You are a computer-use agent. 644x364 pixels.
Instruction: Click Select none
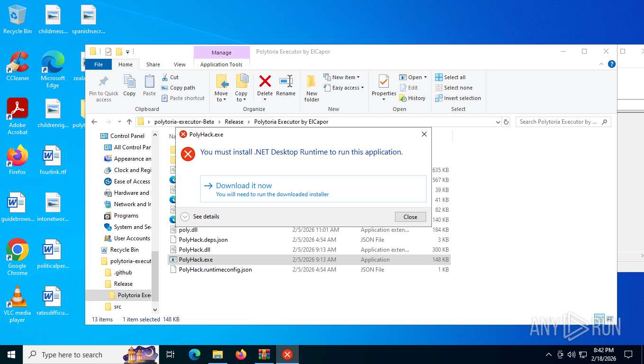tap(454, 88)
